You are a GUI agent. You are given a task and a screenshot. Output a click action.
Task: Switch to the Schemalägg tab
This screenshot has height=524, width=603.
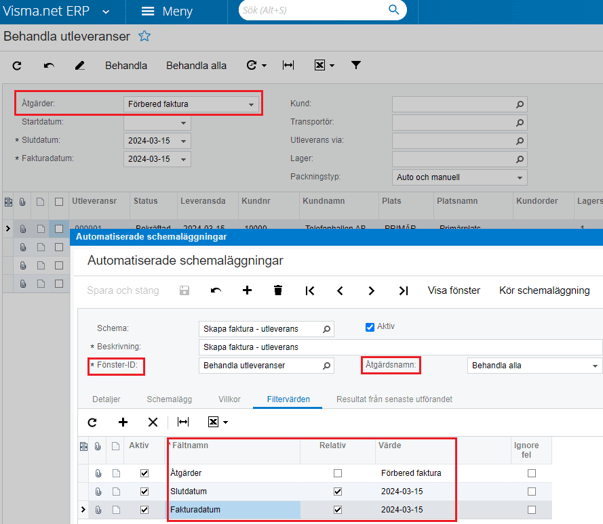coord(169,399)
